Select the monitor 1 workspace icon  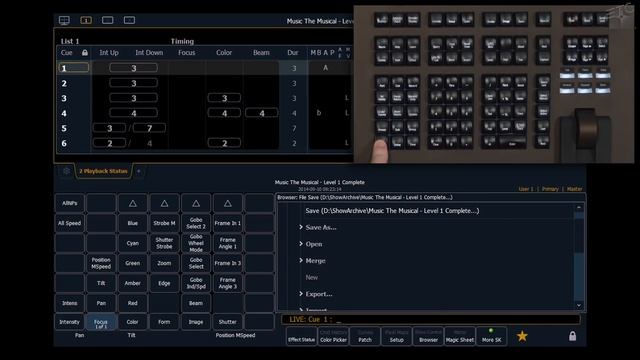(x=86, y=20)
